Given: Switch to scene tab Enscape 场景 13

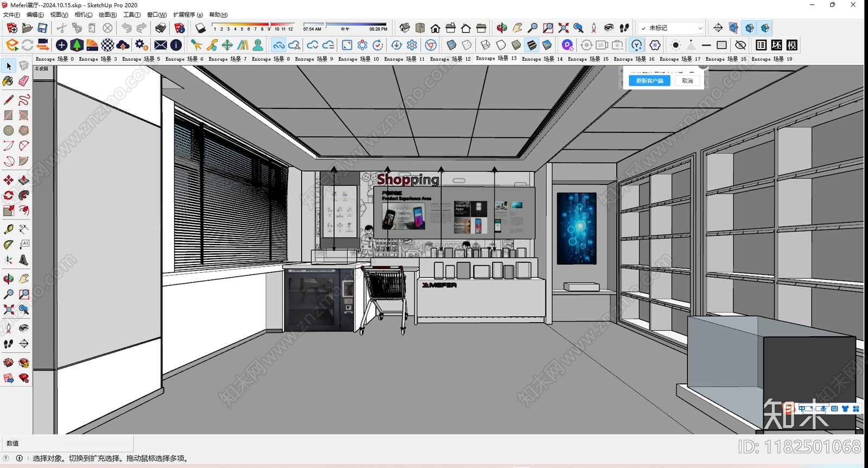Looking at the screenshot, I should tap(496, 59).
